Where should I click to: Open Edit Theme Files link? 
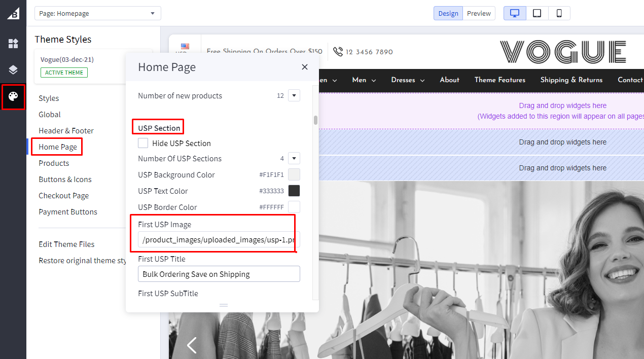66,244
